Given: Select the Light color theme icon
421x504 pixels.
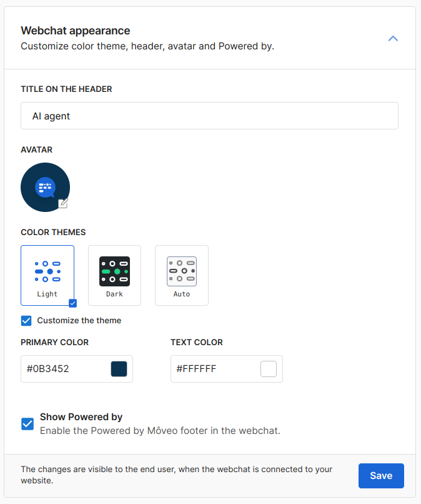Looking at the screenshot, I should click(47, 271).
